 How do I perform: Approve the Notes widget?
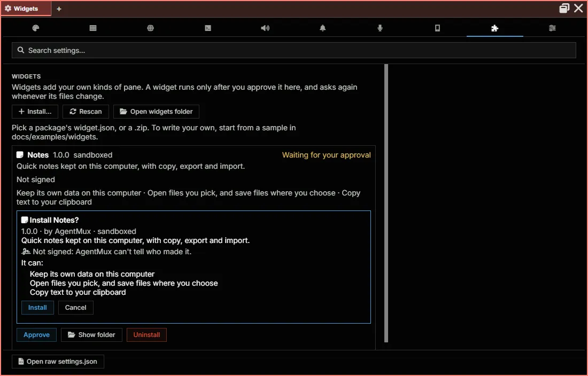coord(36,335)
